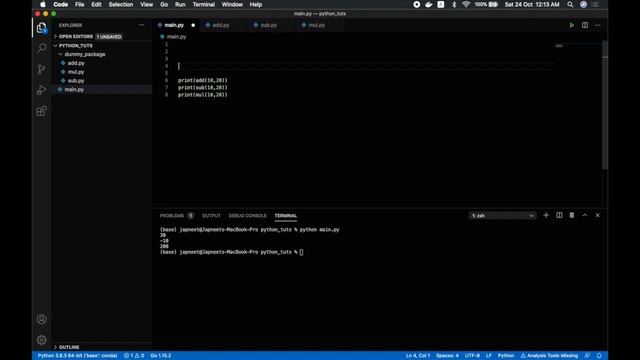This screenshot has height=360, width=640.
Task: Open the Explorer view in activity bar
Action: (41, 28)
